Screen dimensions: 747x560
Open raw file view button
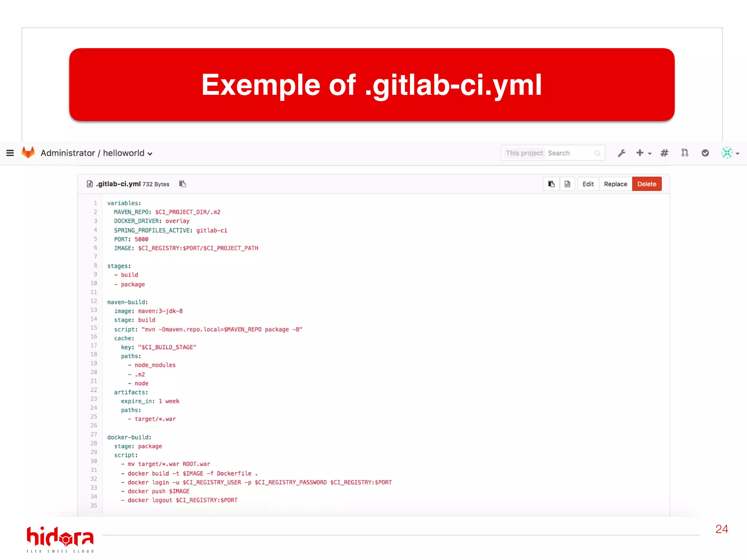568,184
